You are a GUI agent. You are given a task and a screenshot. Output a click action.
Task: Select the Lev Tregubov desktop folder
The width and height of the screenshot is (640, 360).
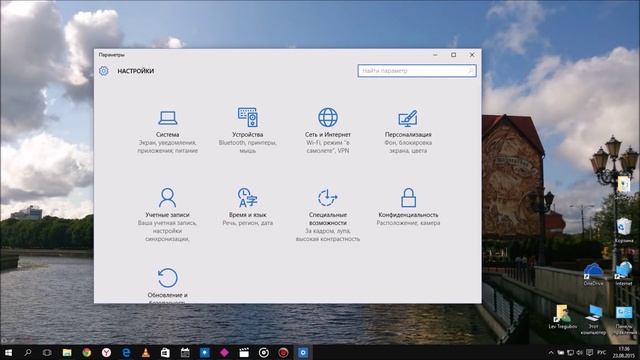pyautogui.click(x=562, y=317)
